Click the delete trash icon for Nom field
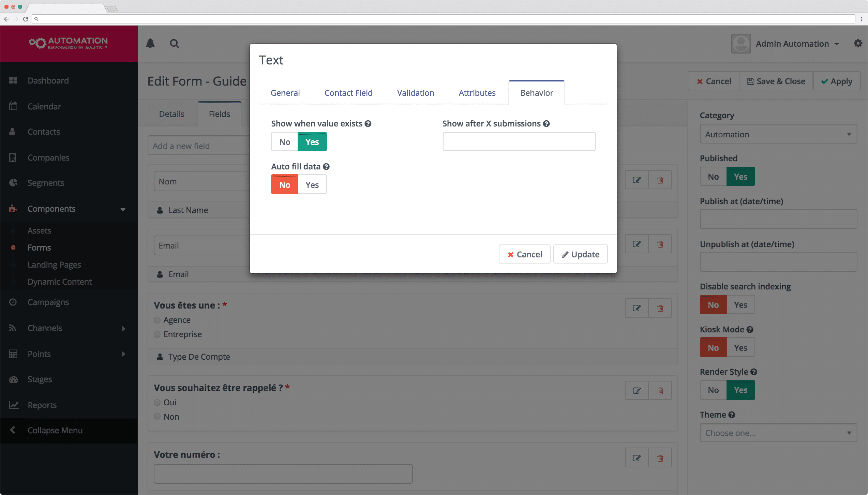 click(x=660, y=180)
